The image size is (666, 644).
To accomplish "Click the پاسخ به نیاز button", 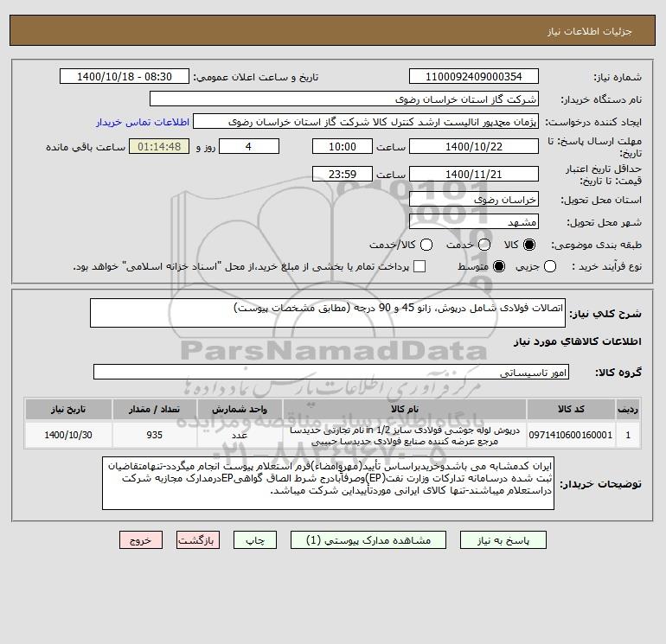I will pyautogui.click(x=503, y=540).
